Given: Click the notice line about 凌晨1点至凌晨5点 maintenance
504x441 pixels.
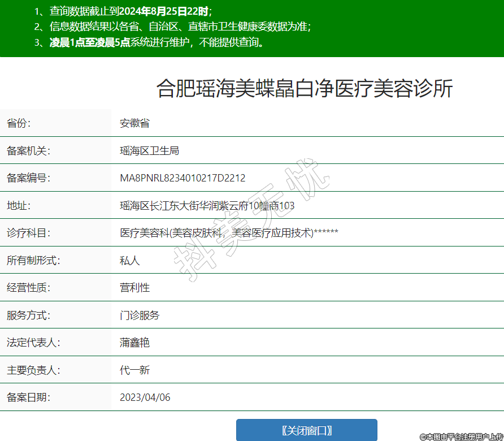Looking at the screenshot, I should pos(157,42).
